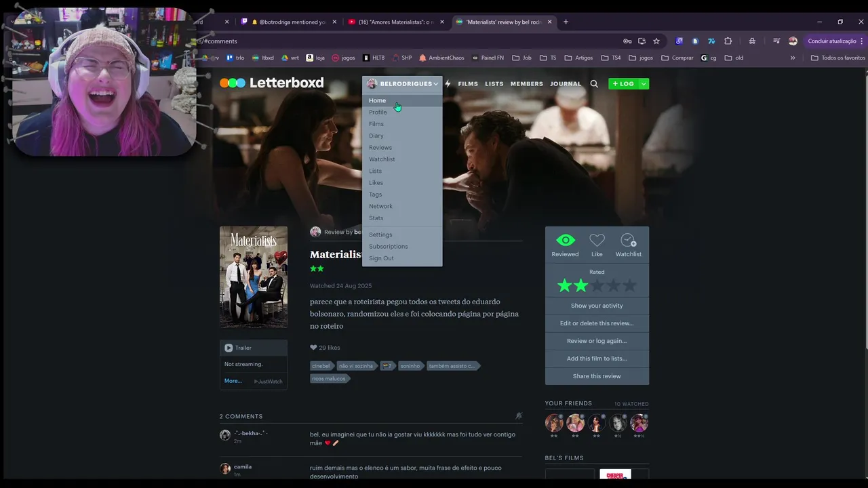Click the green LOG button

[623, 84]
